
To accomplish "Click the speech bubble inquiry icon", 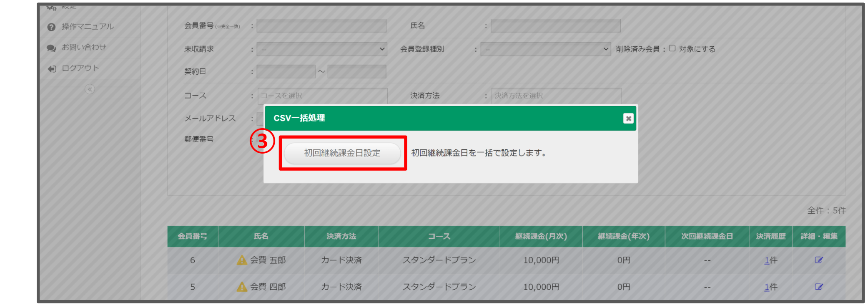I will coord(51,48).
